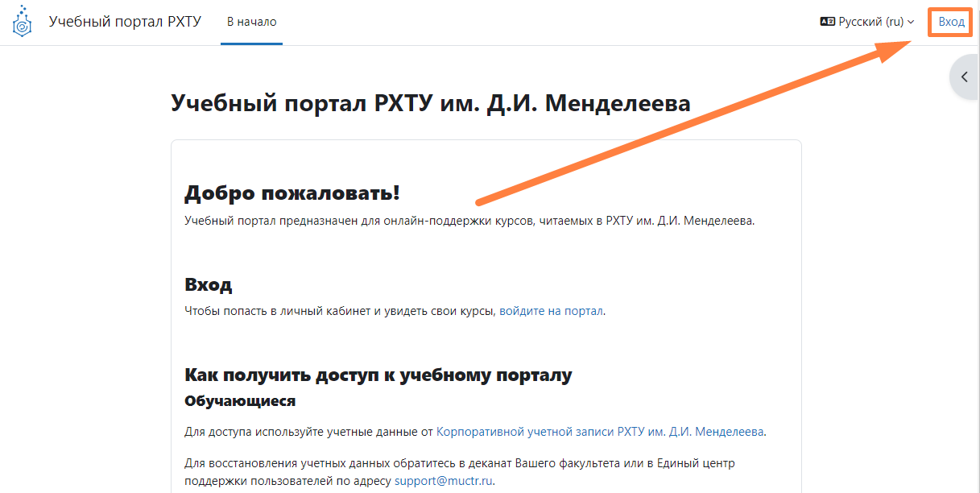Expand the block drawer with left chevron

[x=964, y=77]
